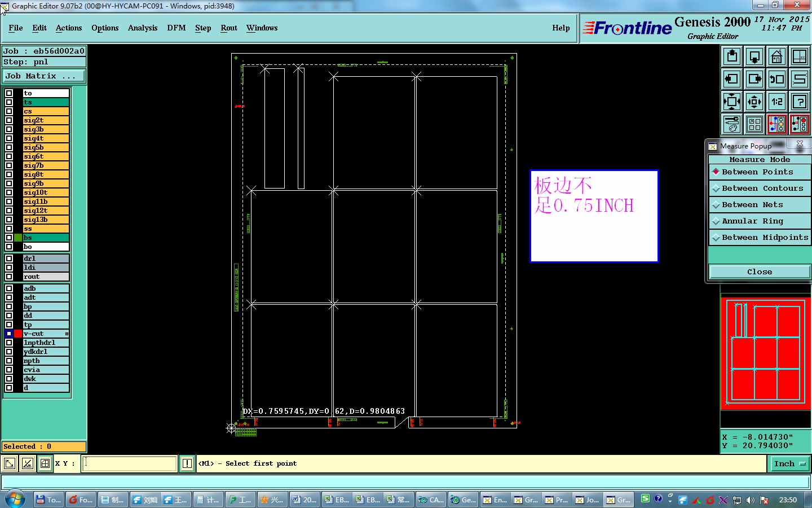
Task: Click the green bs layer color swatch
Action: pos(18,238)
